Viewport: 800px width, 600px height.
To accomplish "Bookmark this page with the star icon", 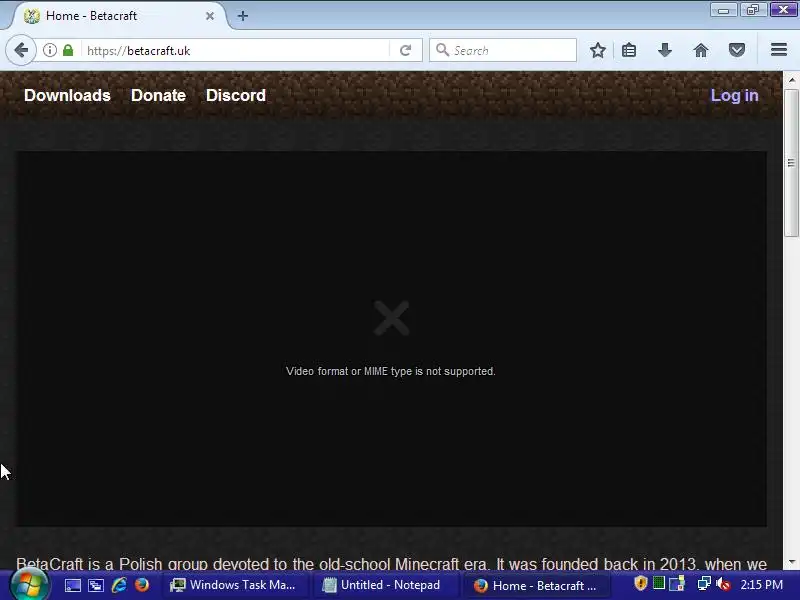I will coord(597,50).
